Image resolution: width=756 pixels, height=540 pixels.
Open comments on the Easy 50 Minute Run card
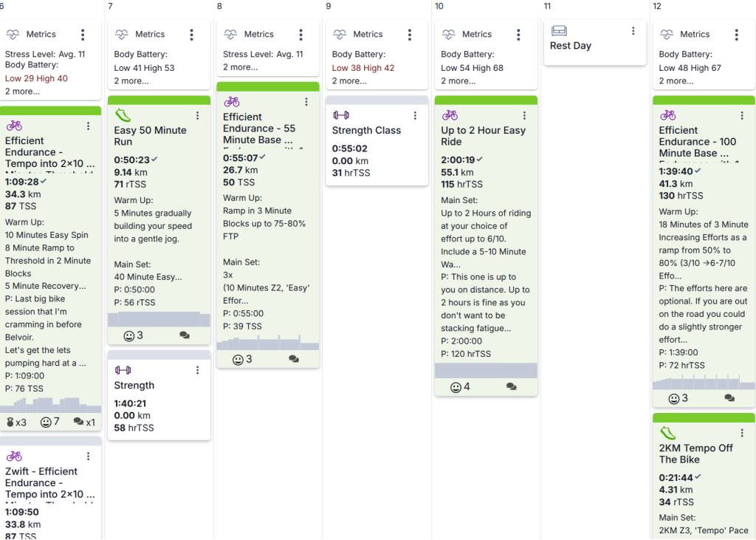point(184,335)
